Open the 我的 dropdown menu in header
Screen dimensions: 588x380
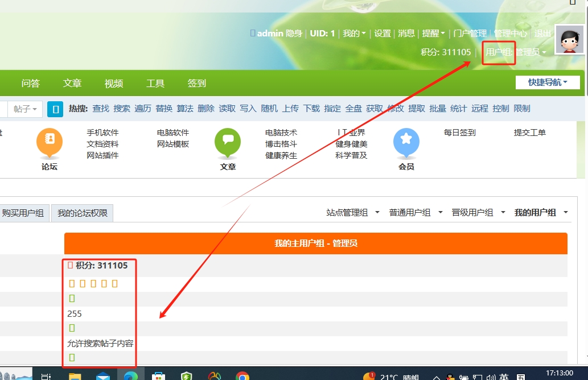point(354,34)
